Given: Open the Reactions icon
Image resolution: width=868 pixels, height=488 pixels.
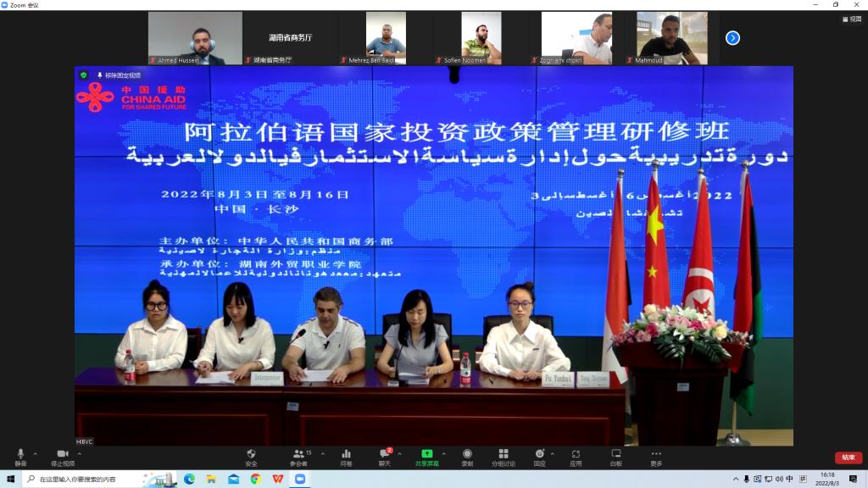Looking at the screenshot, I should [x=540, y=457].
